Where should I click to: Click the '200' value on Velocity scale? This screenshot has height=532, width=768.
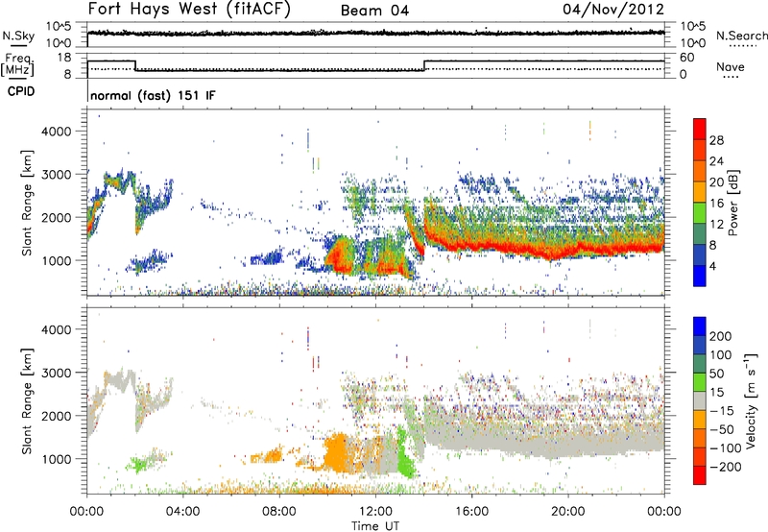[x=721, y=336]
